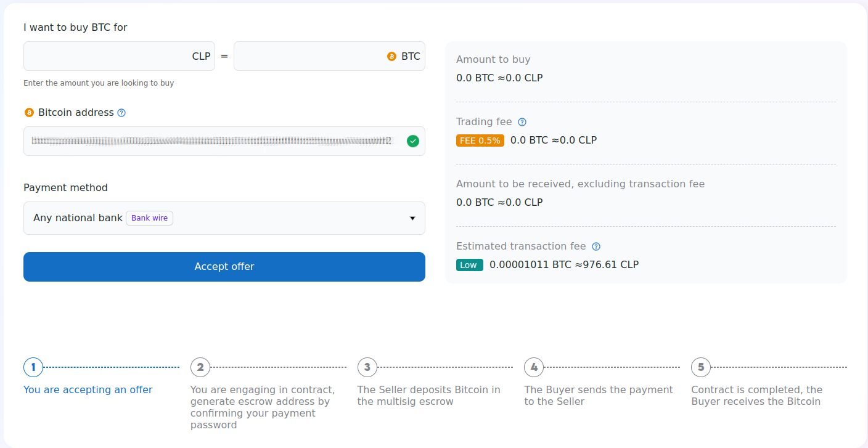Image resolution: width=868 pixels, height=448 pixels.
Task: Click the Accept offer button
Action: click(x=224, y=267)
